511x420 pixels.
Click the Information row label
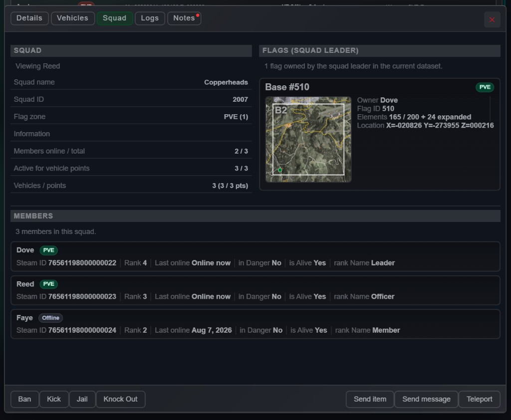(x=31, y=134)
